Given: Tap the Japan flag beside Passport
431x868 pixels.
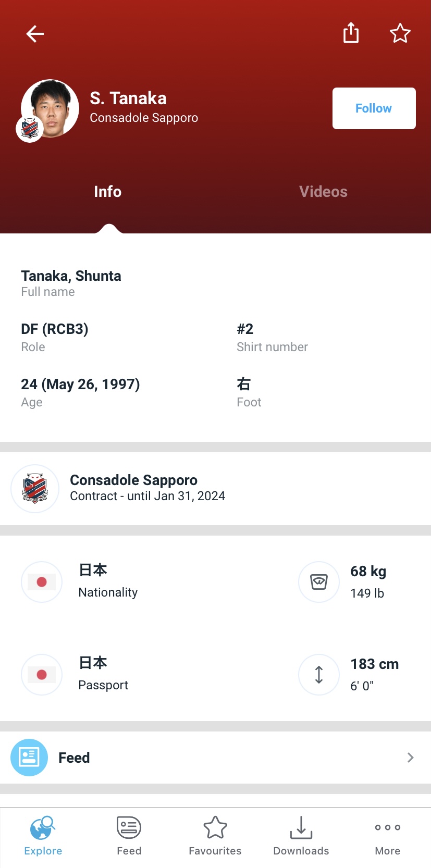Looking at the screenshot, I should [42, 675].
